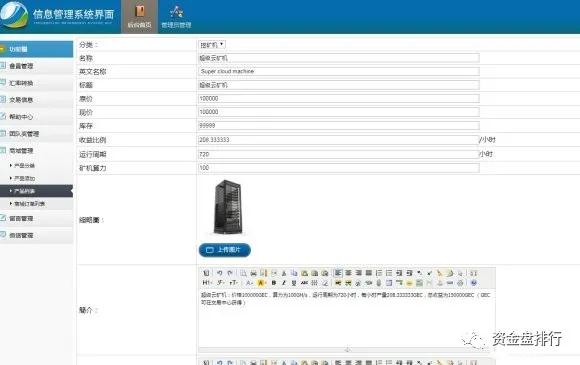Open the line height menu in 简介 editor
The width and height of the screenshot is (580, 365).
pos(314,283)
